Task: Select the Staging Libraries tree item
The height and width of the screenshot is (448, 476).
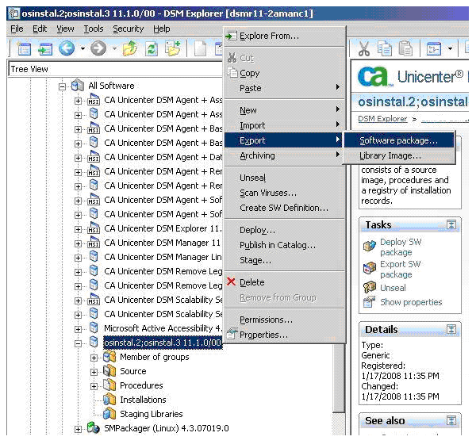Action: point(151,414)
